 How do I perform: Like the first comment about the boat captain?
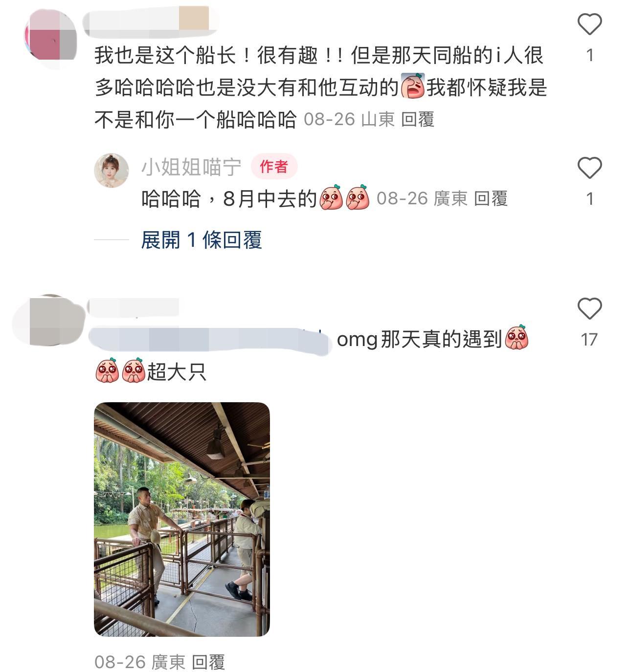(x=589, y=23)
